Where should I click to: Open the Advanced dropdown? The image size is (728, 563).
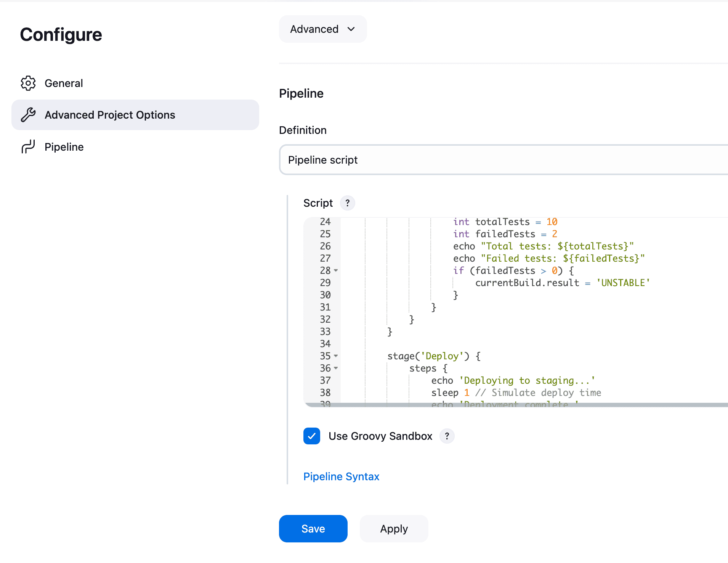point(322,29)
